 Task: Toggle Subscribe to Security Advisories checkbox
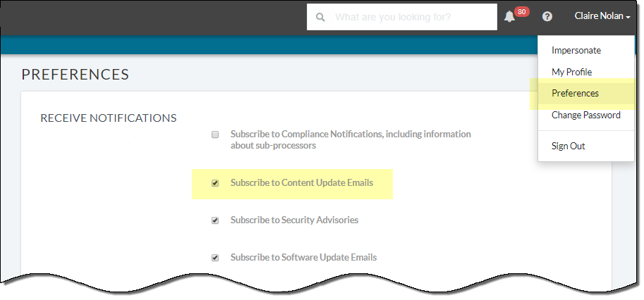coord(215,220)
